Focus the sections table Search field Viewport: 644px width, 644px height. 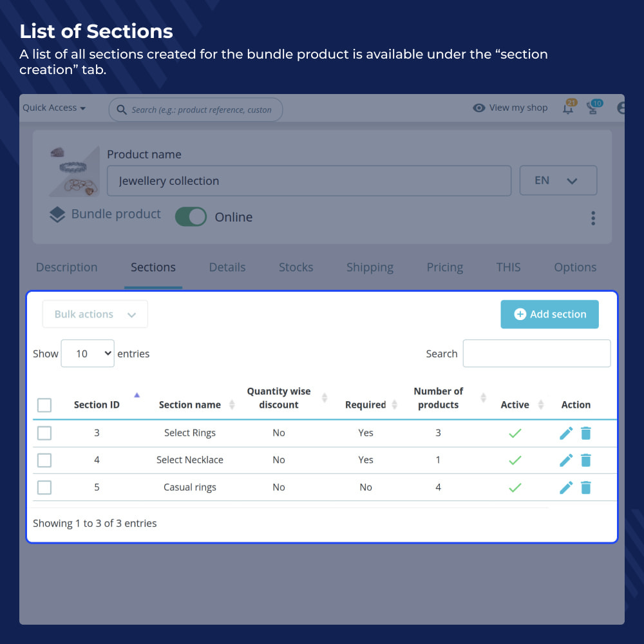coord(536,353)
